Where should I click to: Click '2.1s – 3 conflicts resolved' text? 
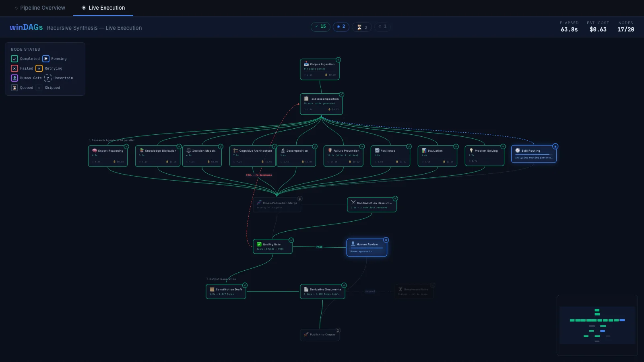(x=369, y=208)
